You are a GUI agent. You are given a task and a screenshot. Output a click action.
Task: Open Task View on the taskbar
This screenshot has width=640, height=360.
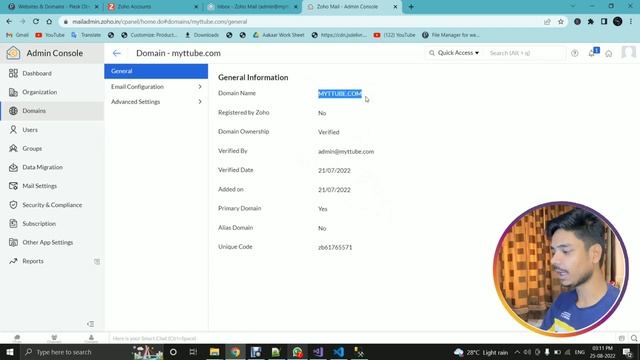pyautogui.click(x=193, y=352)
